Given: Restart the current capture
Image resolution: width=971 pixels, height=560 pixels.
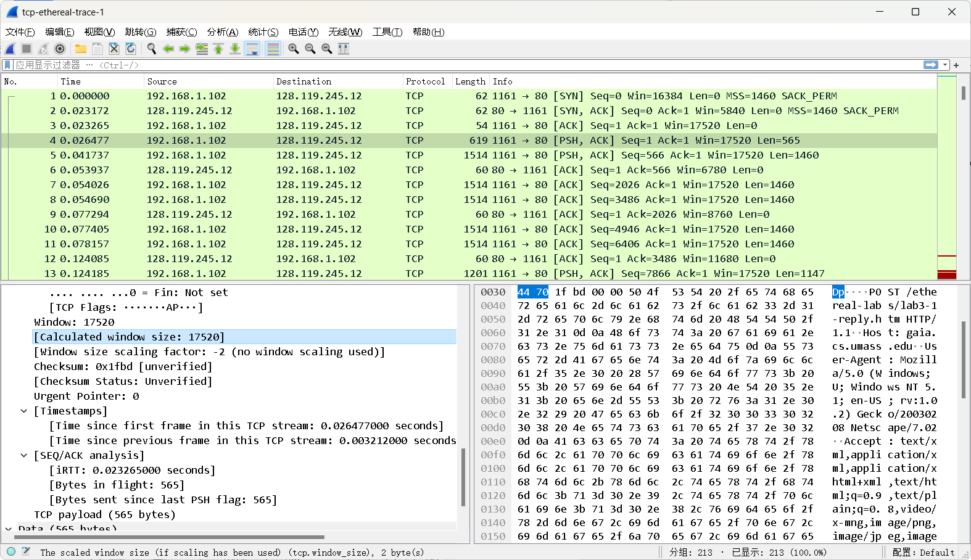Looking at the screenshot, I should click(x=43, y=49).
